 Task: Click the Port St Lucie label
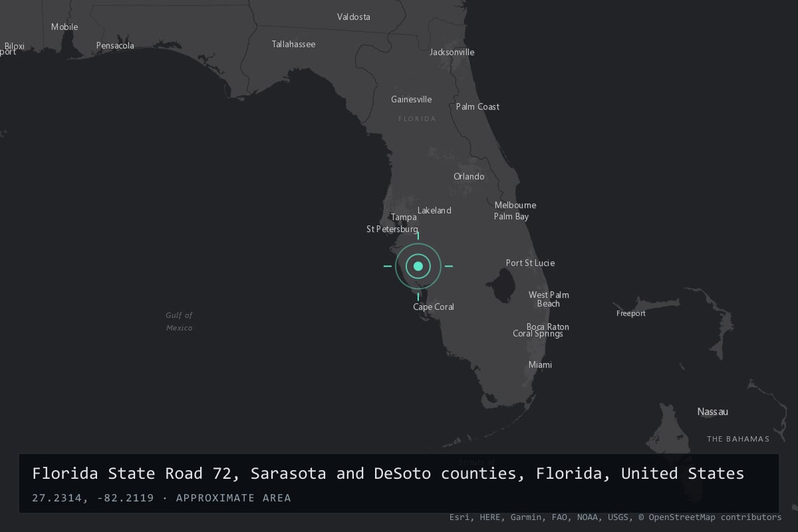(530, 263)
